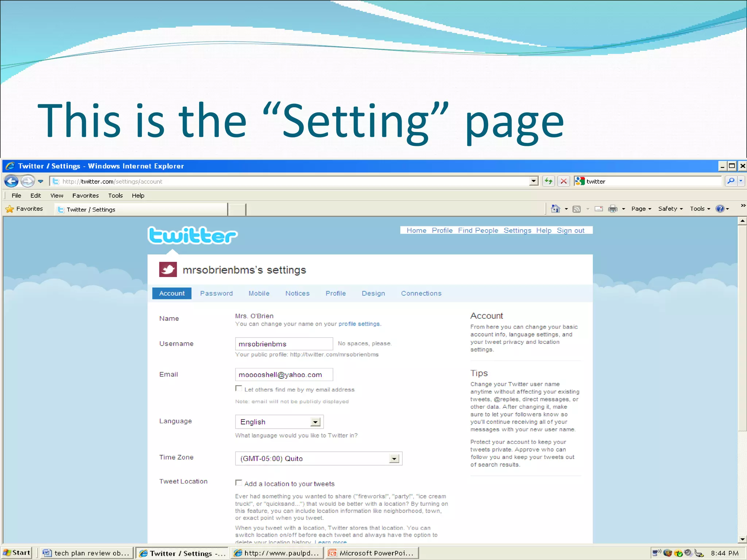Open the paulpd Internet Explorer taskbar item
Viewport: 747px width, 560px height.
tap(278, 553)
